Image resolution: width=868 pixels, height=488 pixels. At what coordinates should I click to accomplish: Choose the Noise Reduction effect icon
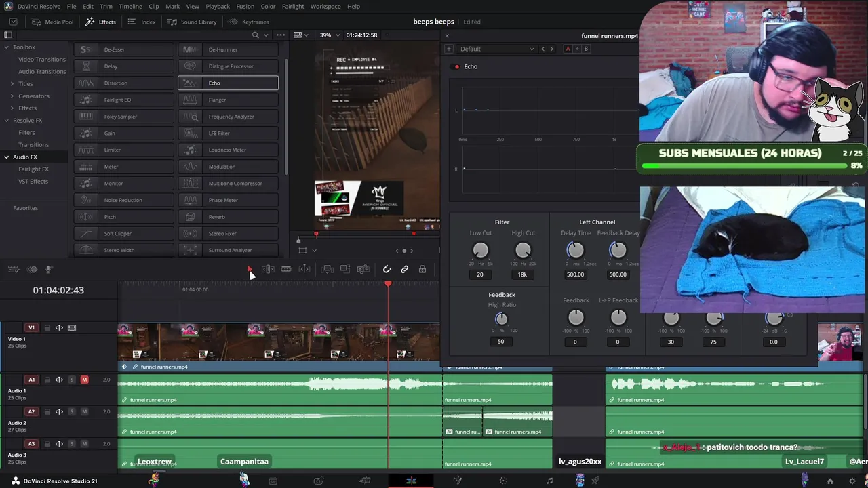tap(85, 200)
